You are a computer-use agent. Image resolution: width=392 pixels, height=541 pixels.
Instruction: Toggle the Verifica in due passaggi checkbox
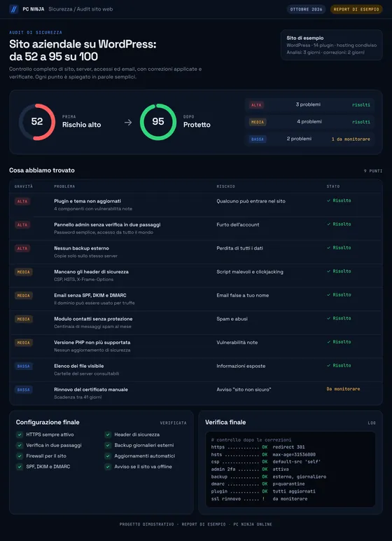tap(20, 446)
